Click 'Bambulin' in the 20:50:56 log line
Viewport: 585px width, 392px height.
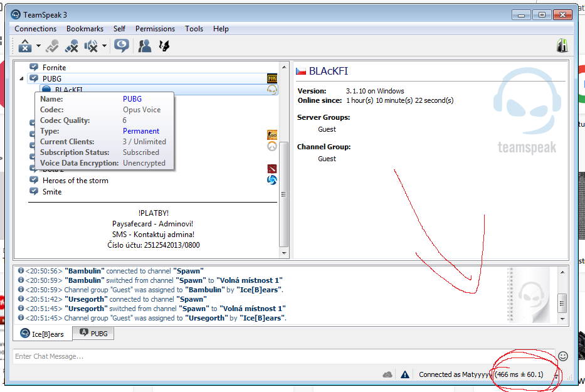(85, 271)
